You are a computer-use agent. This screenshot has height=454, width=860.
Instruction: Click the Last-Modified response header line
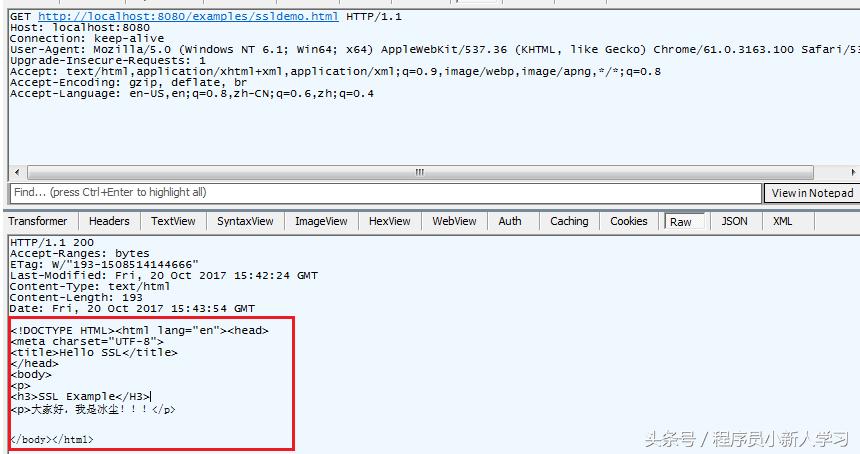click(x=163, y=275)
